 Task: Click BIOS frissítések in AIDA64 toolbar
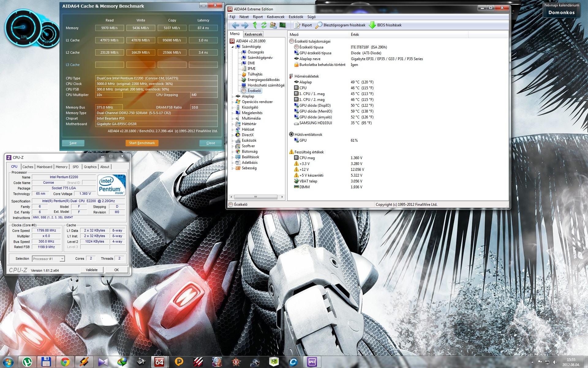[x=385, y=25]
